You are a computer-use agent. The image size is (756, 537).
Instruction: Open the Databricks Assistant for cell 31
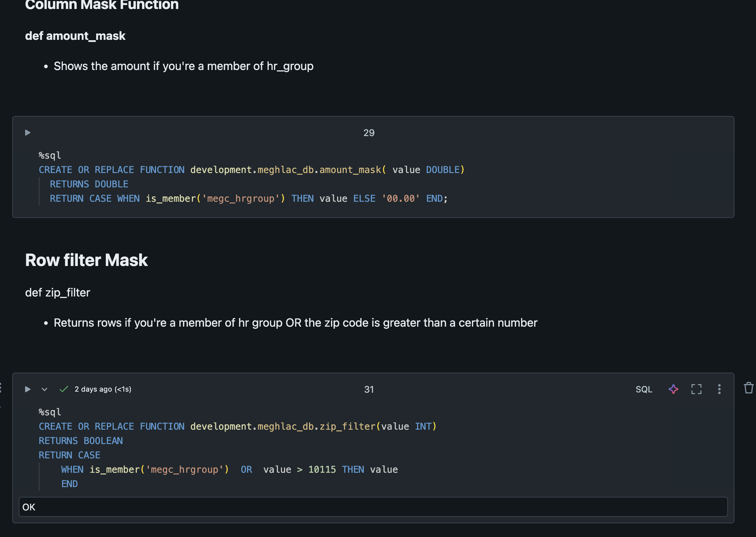(x=674, y=389)
